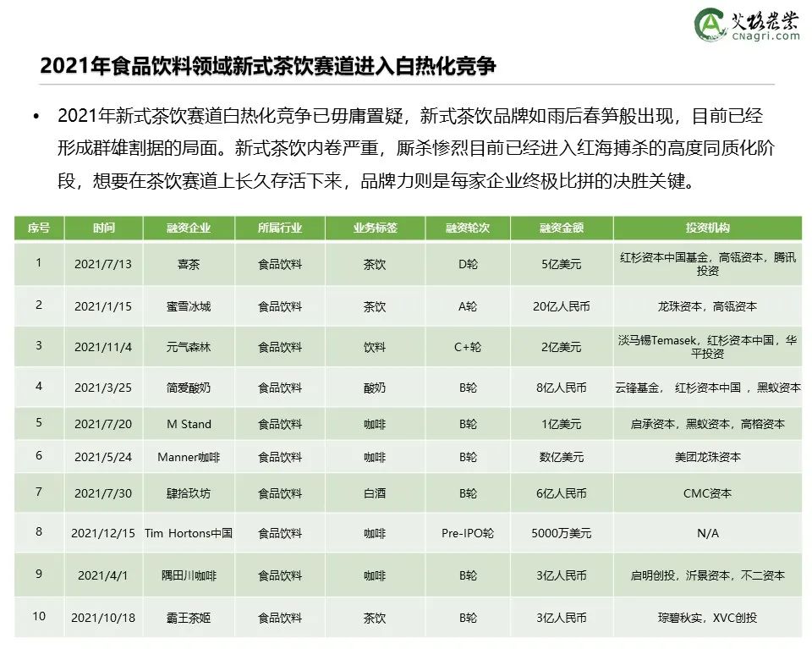This screenshot has height=649, width=812.
Task: Click investor cell 启明创投，沂景资本，不二资本
Action: pyautogui.click(x=707, y=575)
